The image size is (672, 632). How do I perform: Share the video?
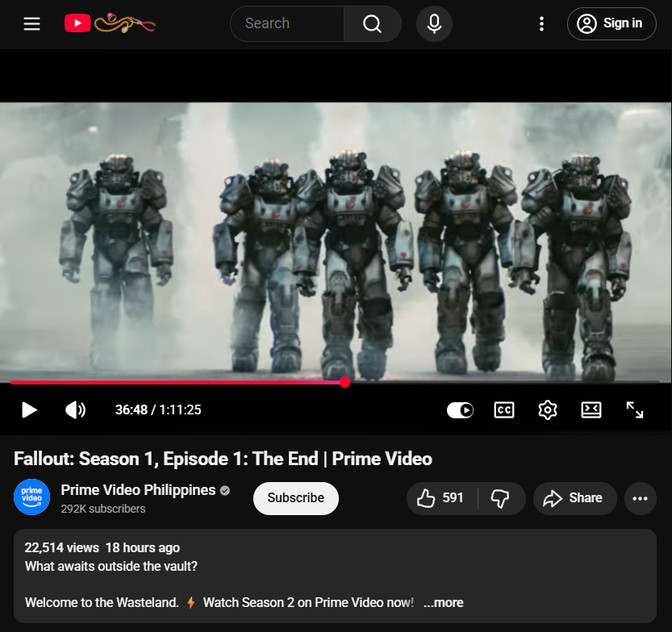click(574, 498)
